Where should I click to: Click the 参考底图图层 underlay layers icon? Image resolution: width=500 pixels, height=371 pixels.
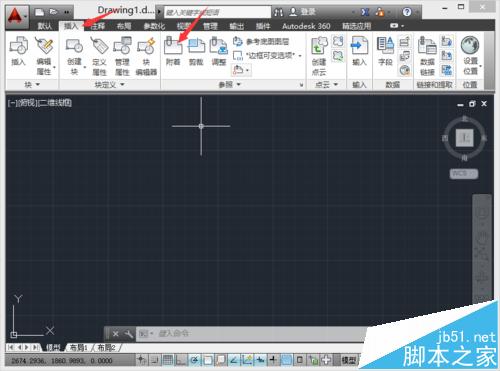pos(237,42)
